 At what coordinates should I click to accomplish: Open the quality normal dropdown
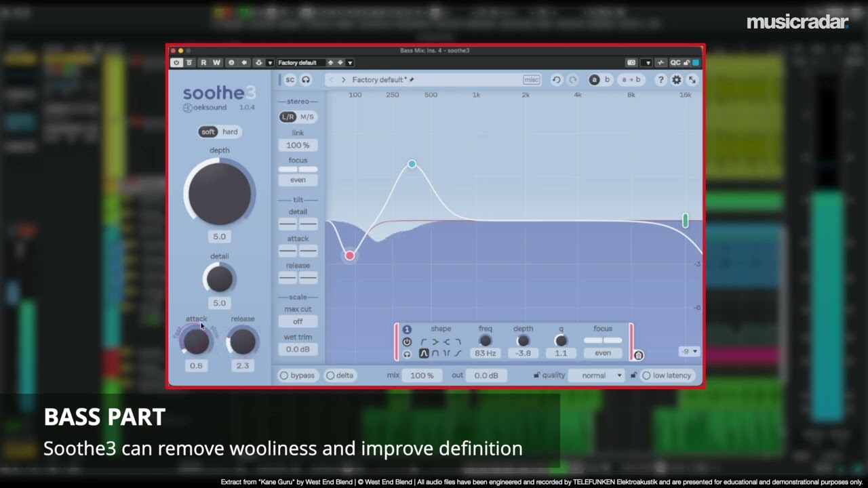coord(596,375)
